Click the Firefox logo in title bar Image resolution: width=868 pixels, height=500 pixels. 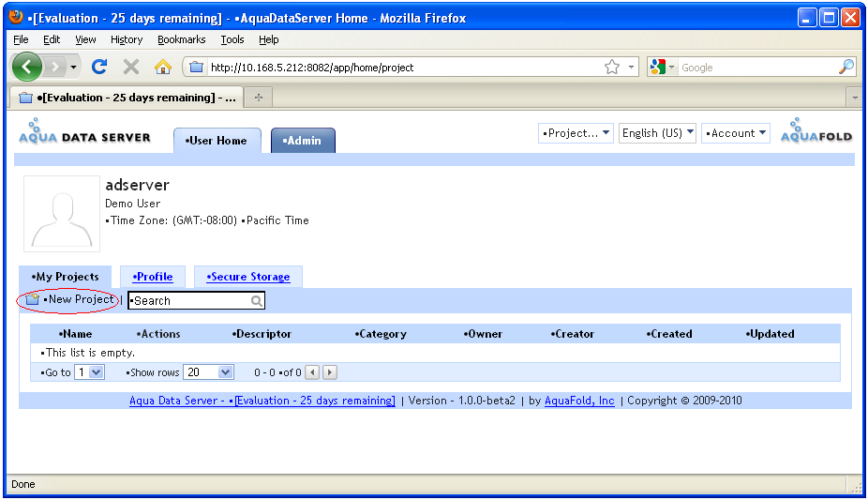(x=16, y=17)
